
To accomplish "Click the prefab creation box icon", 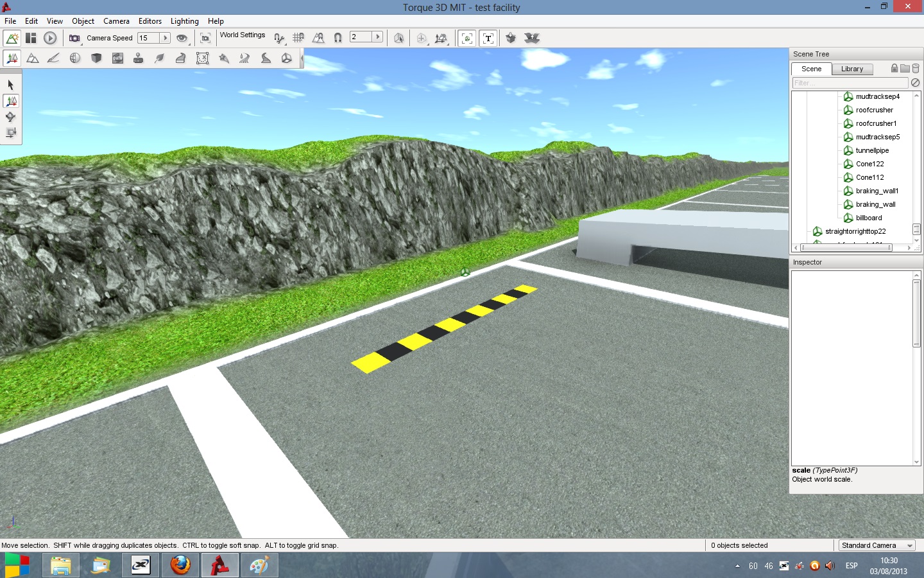I will coord(511,38).
